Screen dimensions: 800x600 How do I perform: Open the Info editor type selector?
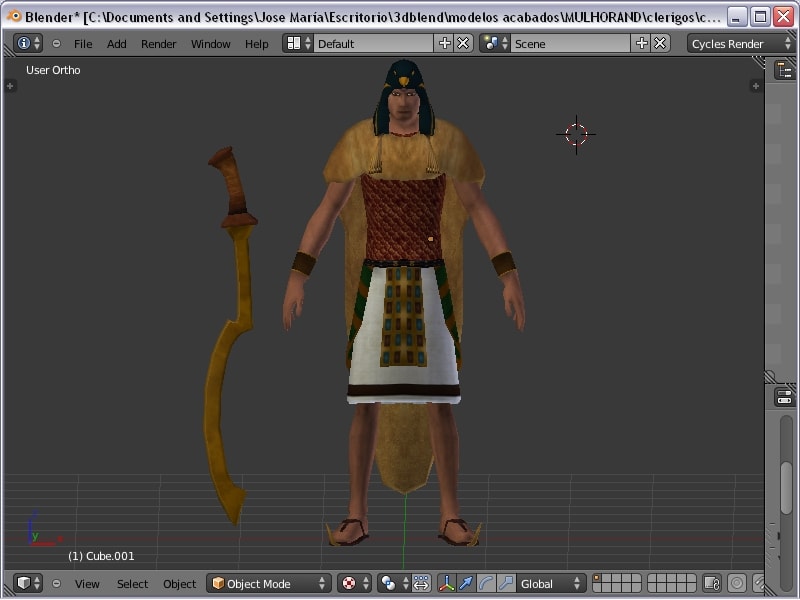pos(28,43)
